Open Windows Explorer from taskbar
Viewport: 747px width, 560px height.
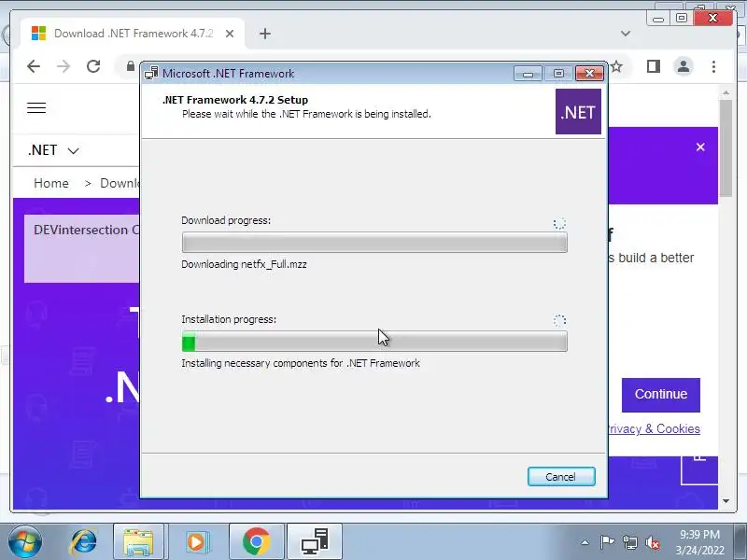click(138, 542)
